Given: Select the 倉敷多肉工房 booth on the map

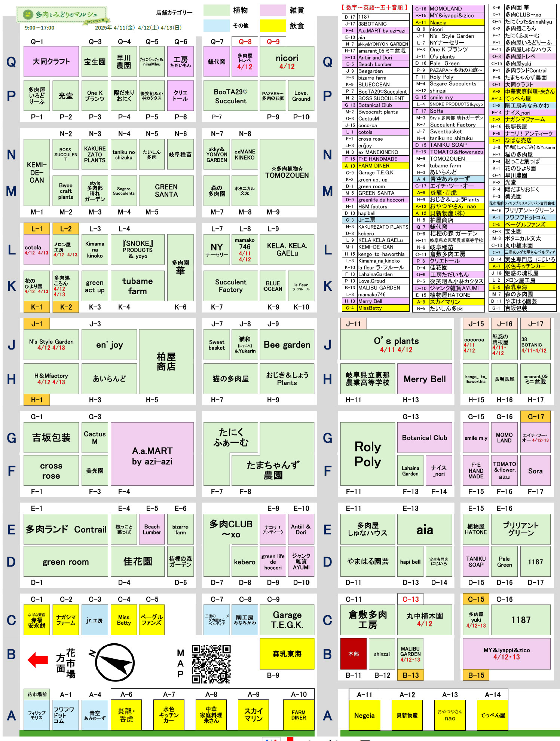Looking at the screenshot, I should pyautogui.click(x=368, y=620).
